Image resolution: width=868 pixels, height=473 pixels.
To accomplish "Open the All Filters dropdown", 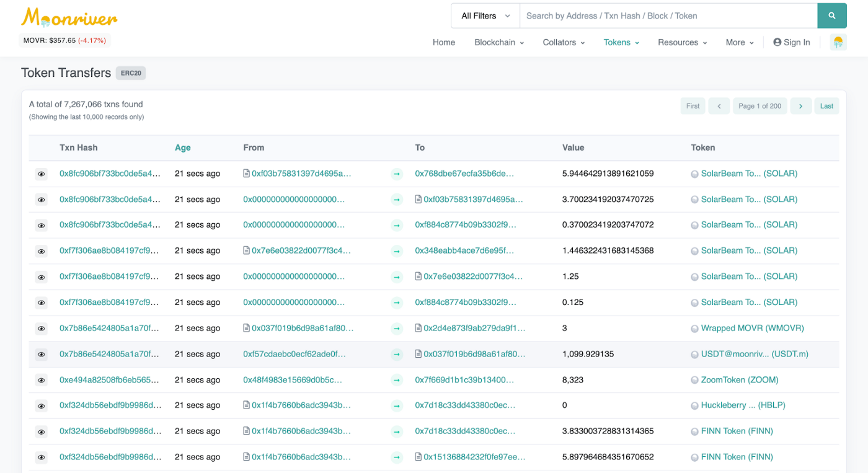I will point(485,15).
